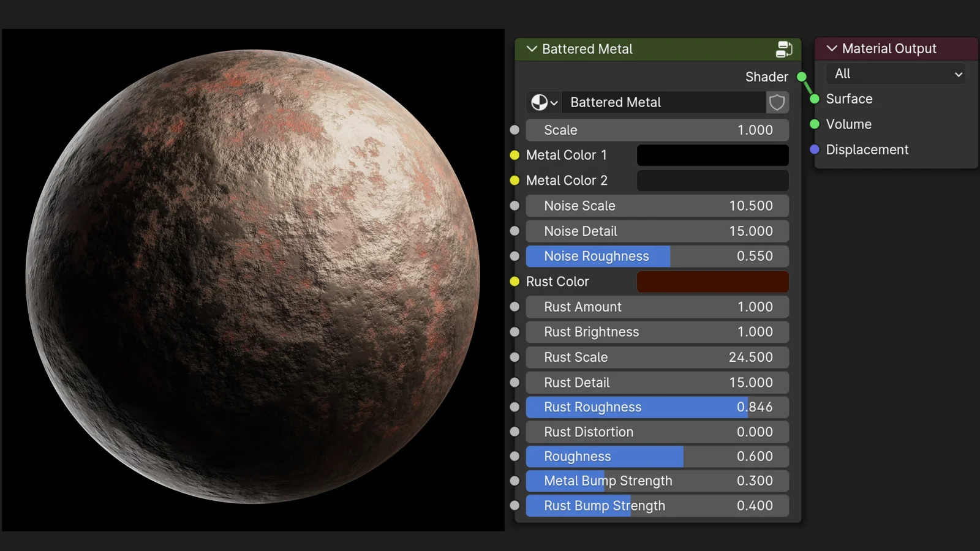Click the Volume input socket

tap(815, 124)
